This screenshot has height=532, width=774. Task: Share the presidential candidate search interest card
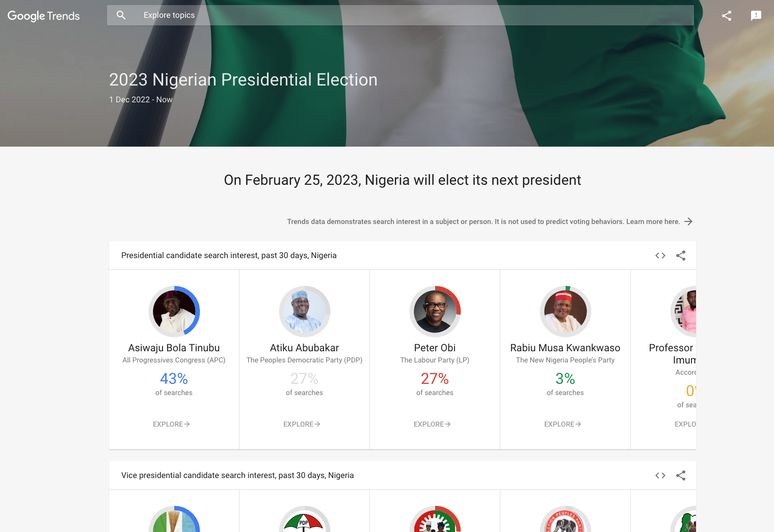pos(681,256)
